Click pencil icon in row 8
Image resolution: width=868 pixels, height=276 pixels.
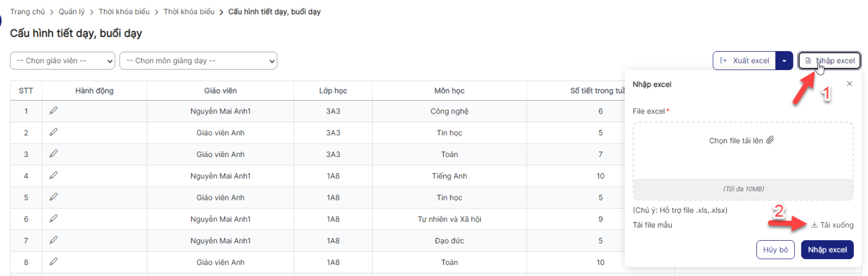(x=53, y=262)
